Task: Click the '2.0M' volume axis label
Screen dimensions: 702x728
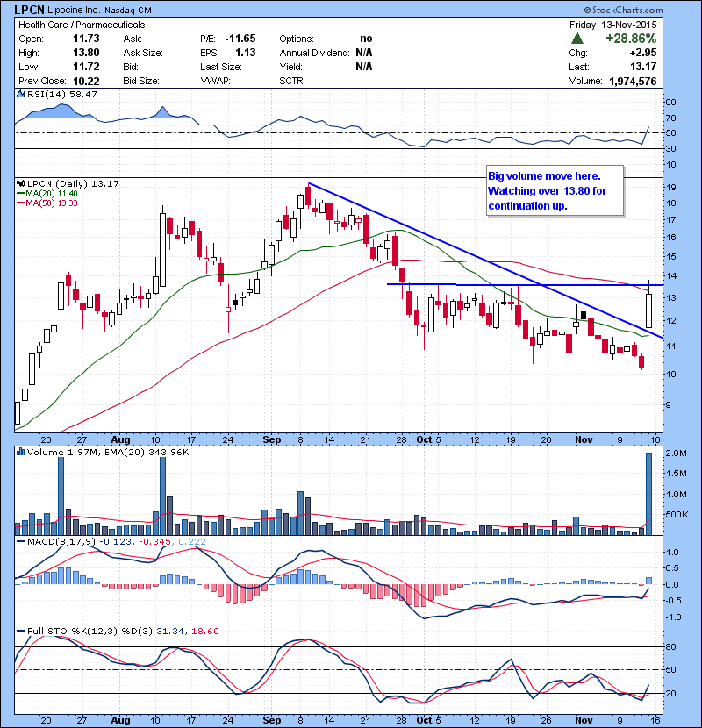Action: [676, 453]
